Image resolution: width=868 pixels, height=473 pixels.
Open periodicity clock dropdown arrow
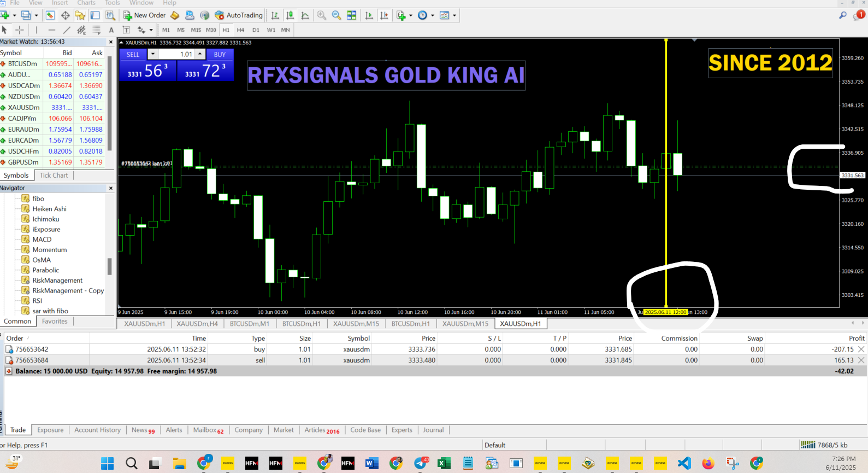432,15
